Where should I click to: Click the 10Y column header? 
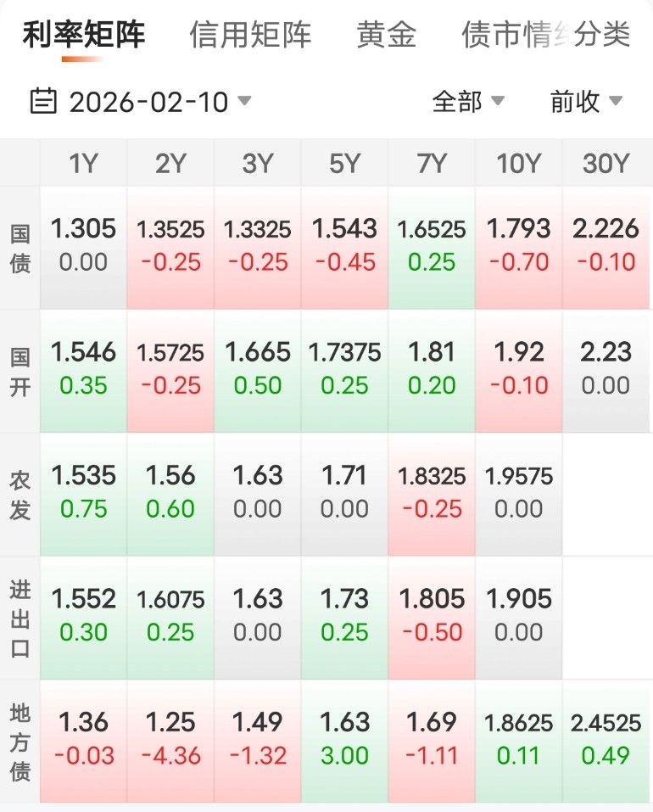[x=518, y=163]
